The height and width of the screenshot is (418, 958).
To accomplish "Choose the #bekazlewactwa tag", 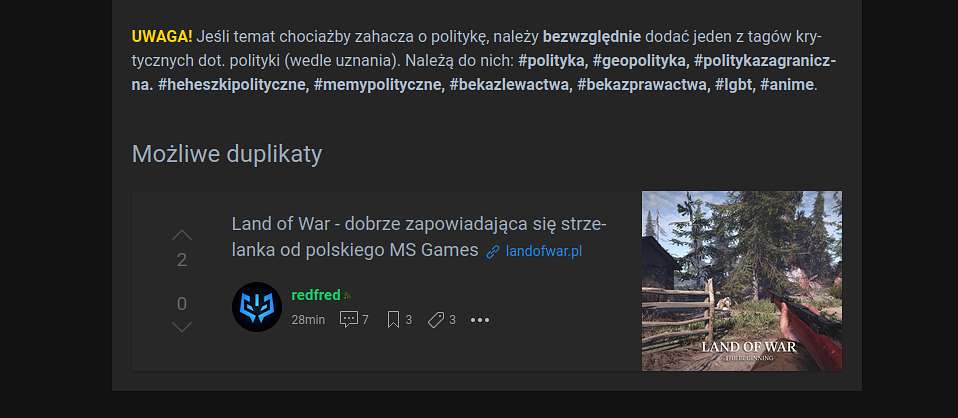I will 511,85.
